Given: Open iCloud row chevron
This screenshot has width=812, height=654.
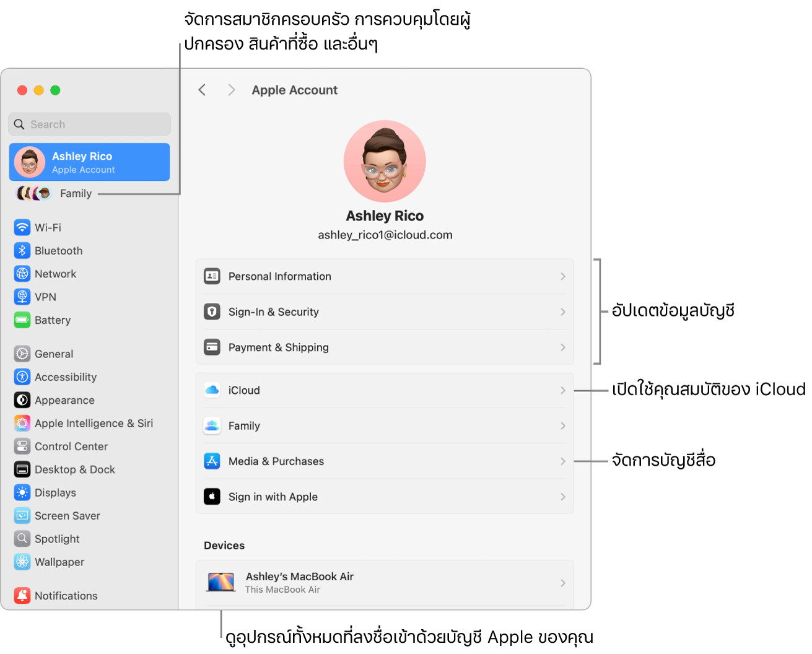Looking at the screenshot, I should (563, 390).
